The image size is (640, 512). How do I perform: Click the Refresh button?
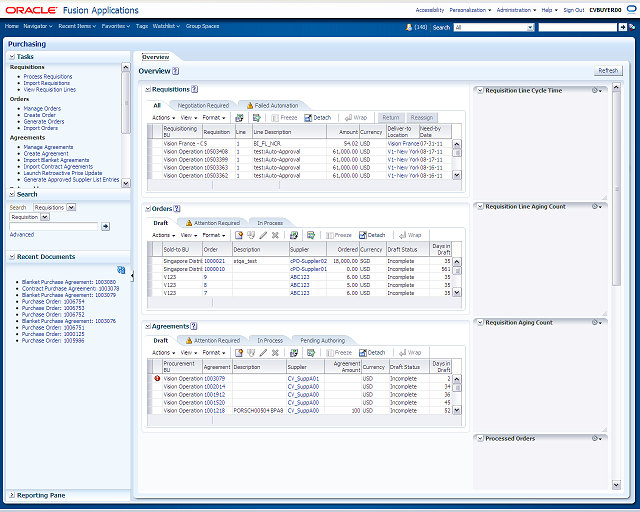(x=608, y=71)
